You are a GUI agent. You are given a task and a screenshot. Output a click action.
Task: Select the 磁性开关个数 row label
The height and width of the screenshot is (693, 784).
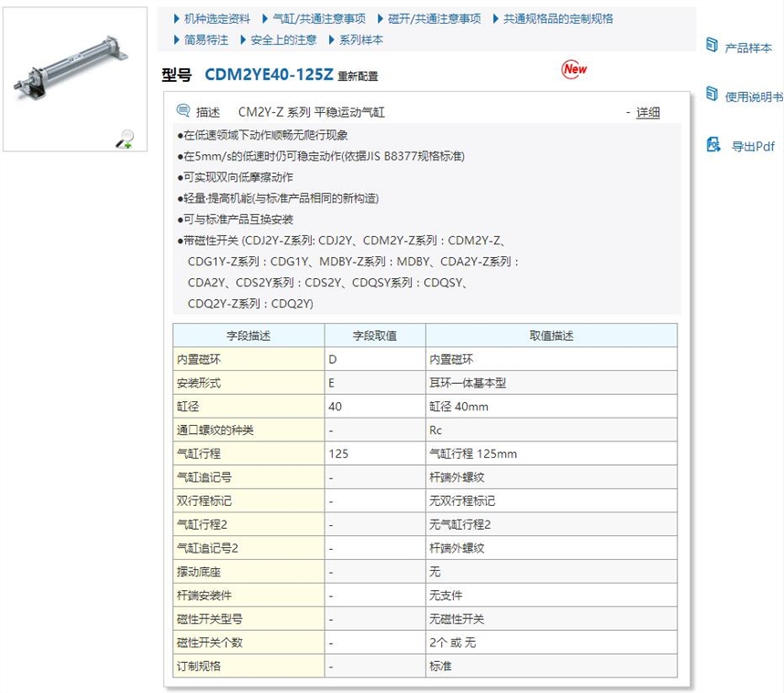coord(249,642)
